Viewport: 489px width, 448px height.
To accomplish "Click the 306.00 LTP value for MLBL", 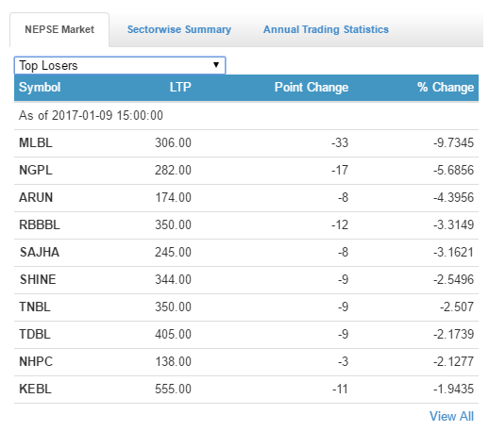I will tap(173, 142).
